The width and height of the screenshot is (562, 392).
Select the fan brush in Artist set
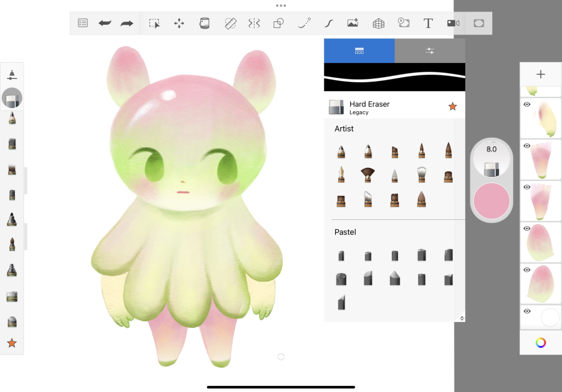368,175
